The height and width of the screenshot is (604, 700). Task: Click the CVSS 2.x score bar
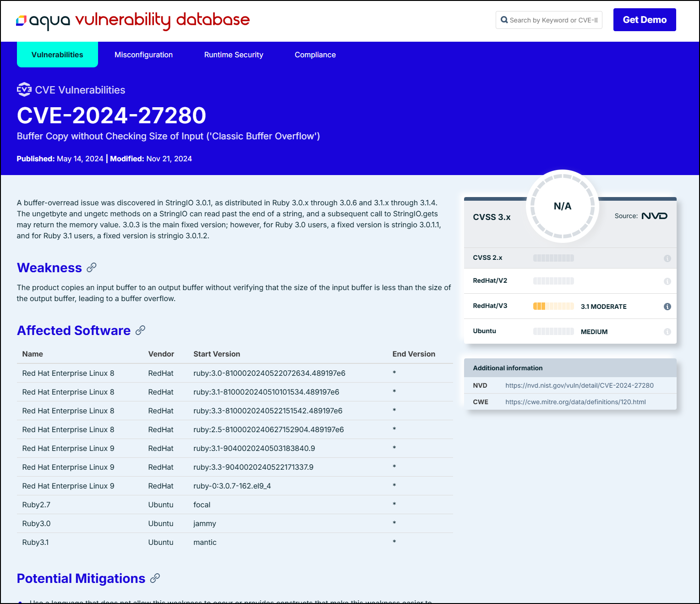[x=553, y=258]
